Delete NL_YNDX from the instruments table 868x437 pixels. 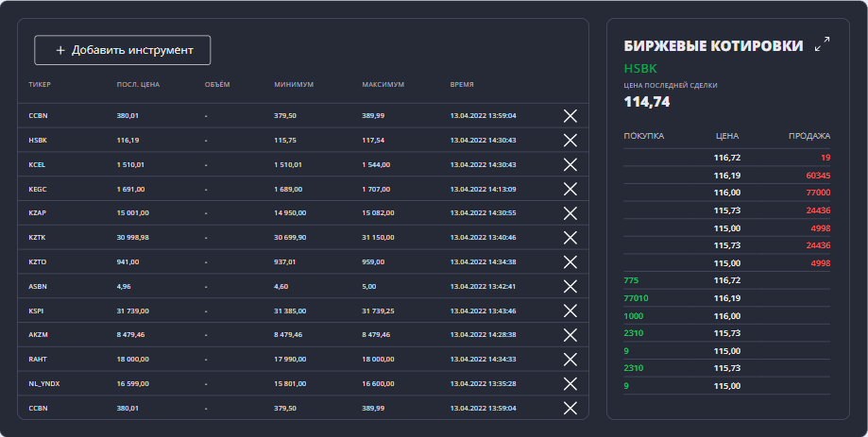click(x=570, y=383)
